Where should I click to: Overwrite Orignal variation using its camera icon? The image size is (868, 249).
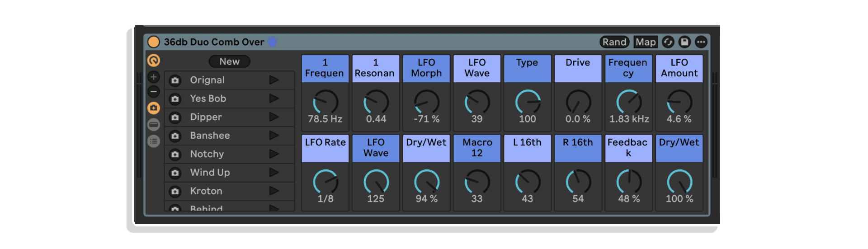pos(175,80)
